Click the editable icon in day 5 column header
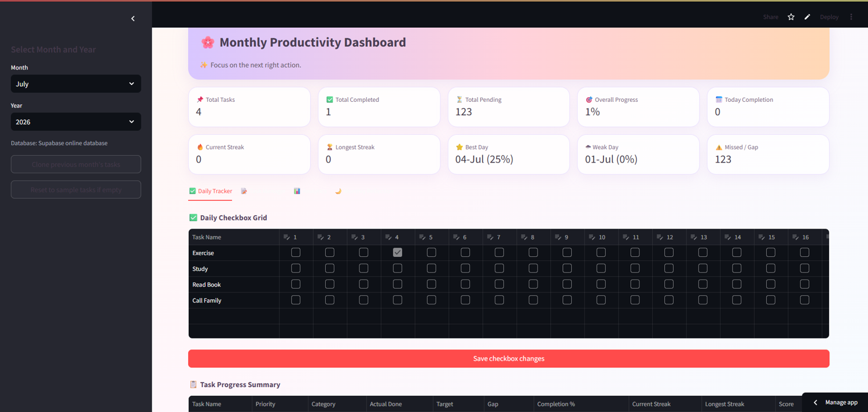Viewport: 868px width, 412px height. coord(422,237)
